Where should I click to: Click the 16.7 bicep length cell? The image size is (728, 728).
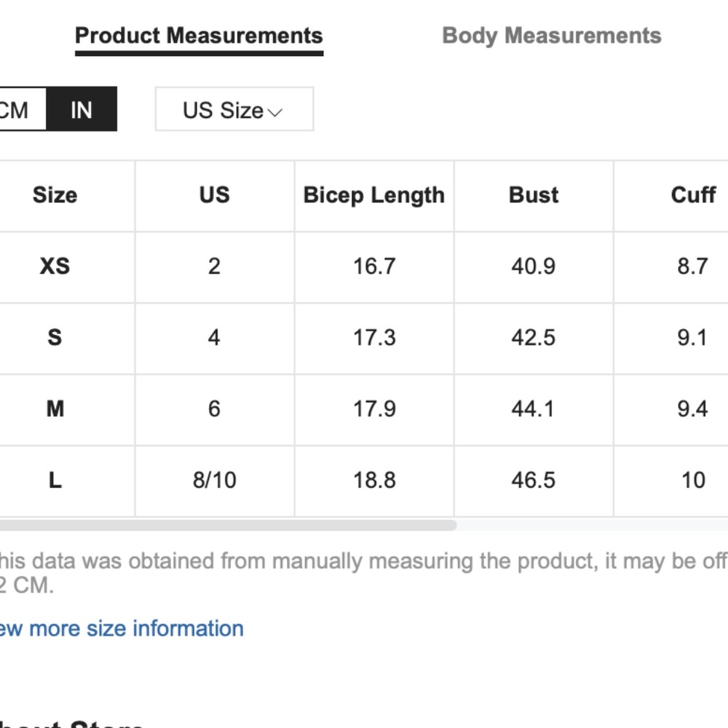[x=374, y=266]
